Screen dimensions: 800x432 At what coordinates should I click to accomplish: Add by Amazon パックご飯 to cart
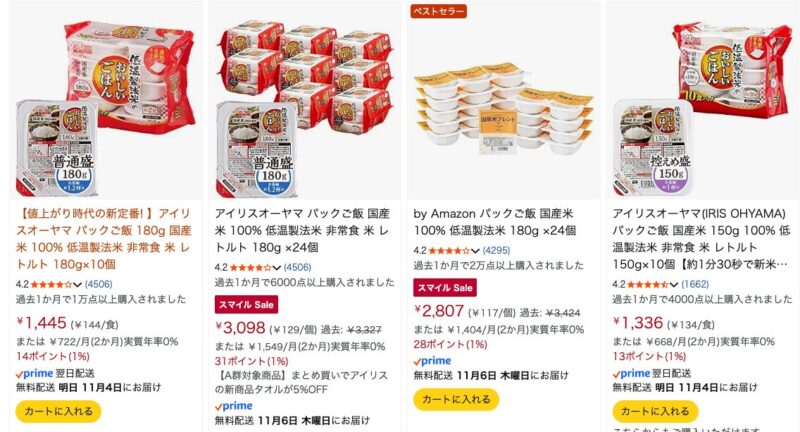click(456, 399)
